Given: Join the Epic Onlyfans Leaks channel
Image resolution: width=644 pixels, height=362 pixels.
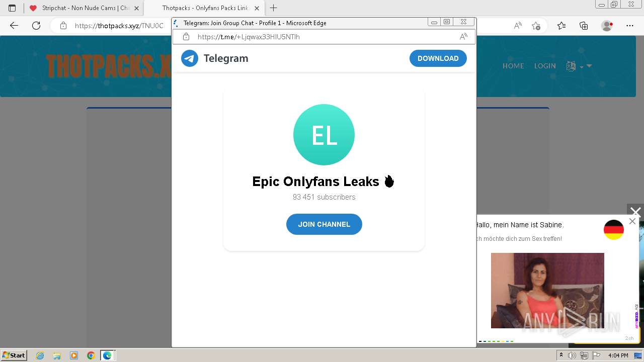Looking at the screenshot, I should (324, 224).
